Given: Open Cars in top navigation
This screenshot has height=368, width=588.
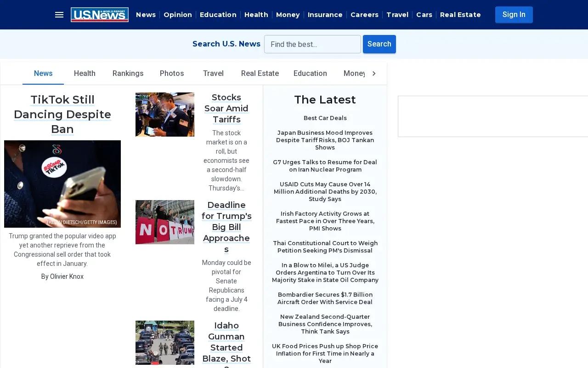Looking at the screenshot, I should 424,15.
